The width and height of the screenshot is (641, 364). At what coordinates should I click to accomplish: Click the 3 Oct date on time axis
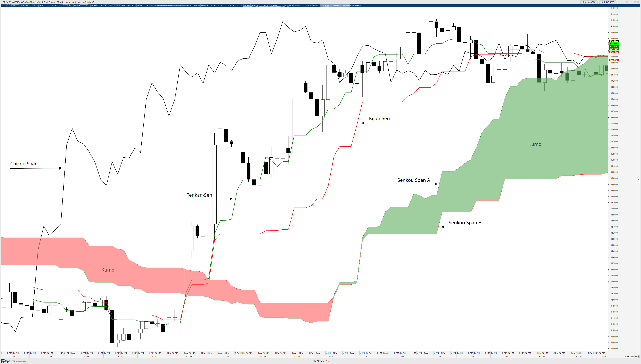pos(12,357)
